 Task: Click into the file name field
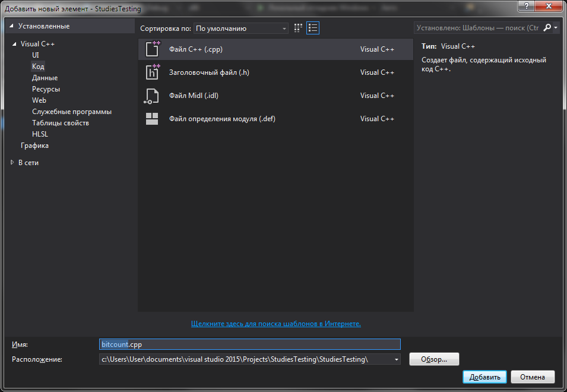click(x=249, y=344)
